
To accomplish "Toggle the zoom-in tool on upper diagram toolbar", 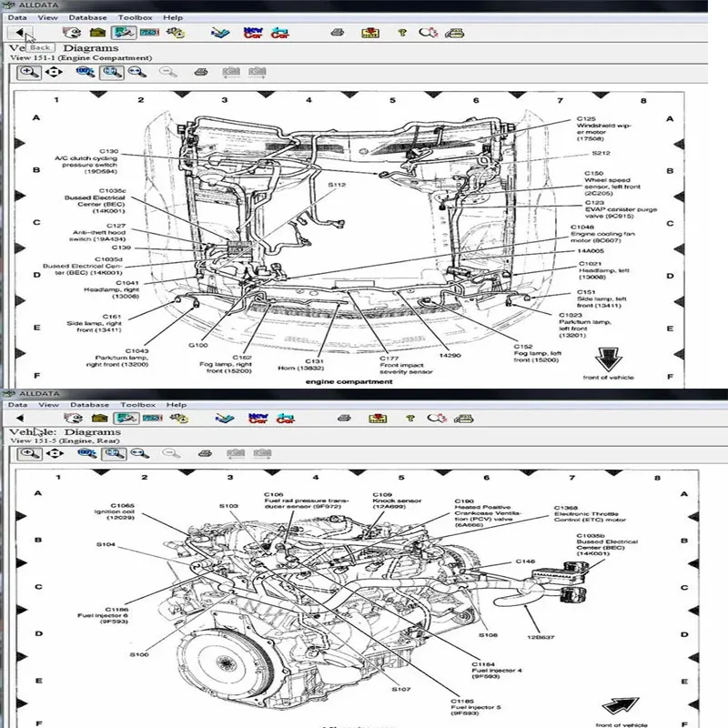I will [29, 73].
